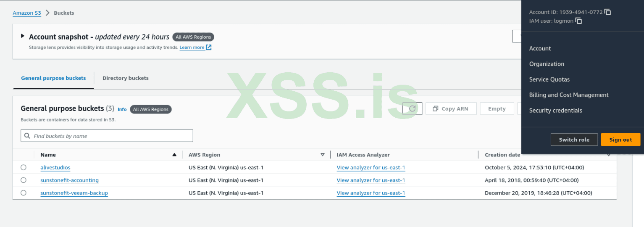The height and width of the screenshot is (227, 644).
Task: Click creation date October 5, 2024, 17:53:10
Action: click(x=534, y=167)
